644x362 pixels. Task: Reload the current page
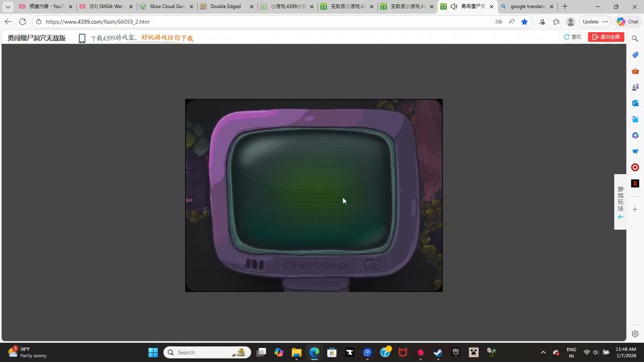(x=22, y=22)
